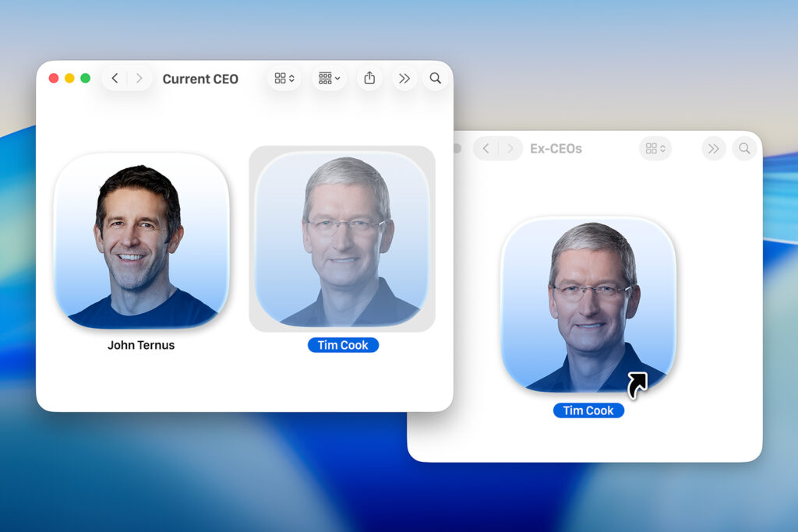Click the overflow (>>) icon in Ex-CEOs window
The height and width of the screenshot is (532, 798).
(713, 148)
